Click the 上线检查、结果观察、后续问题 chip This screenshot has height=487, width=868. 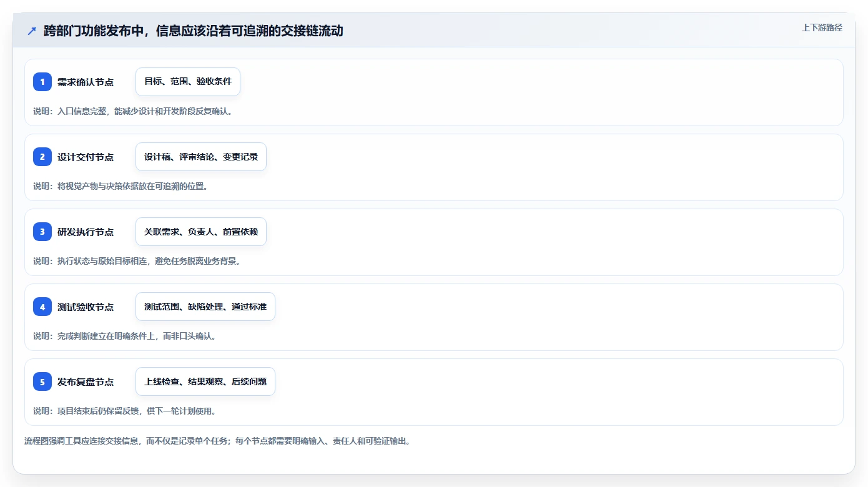click(205, 381)
